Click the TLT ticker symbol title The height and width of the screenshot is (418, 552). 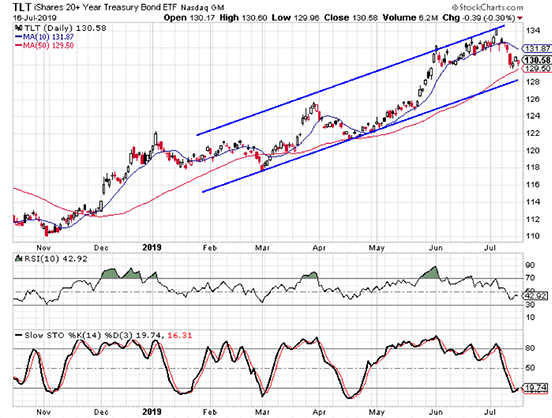(x=23, y=7)
